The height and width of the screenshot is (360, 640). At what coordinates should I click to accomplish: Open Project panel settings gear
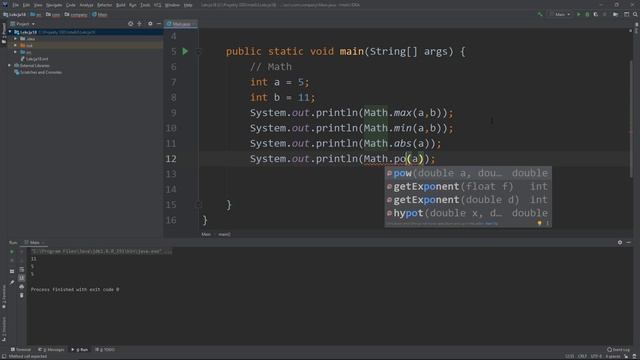[150, 24]
